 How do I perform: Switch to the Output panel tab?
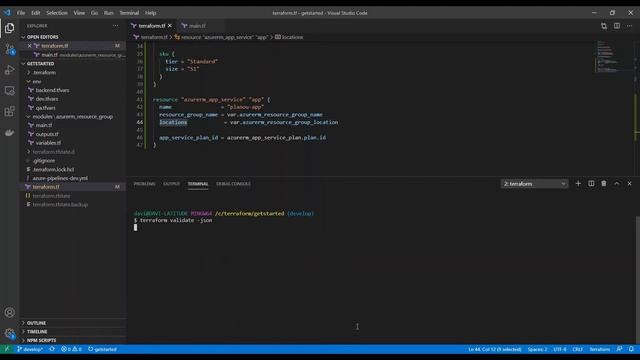click(171, 184)
